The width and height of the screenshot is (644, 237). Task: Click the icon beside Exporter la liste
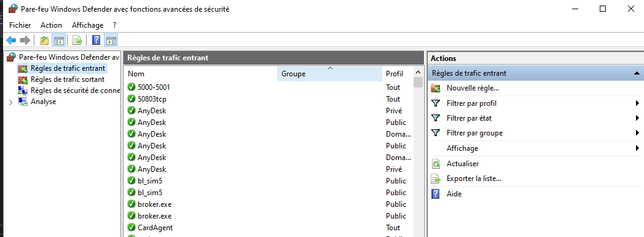pos(436,179)
